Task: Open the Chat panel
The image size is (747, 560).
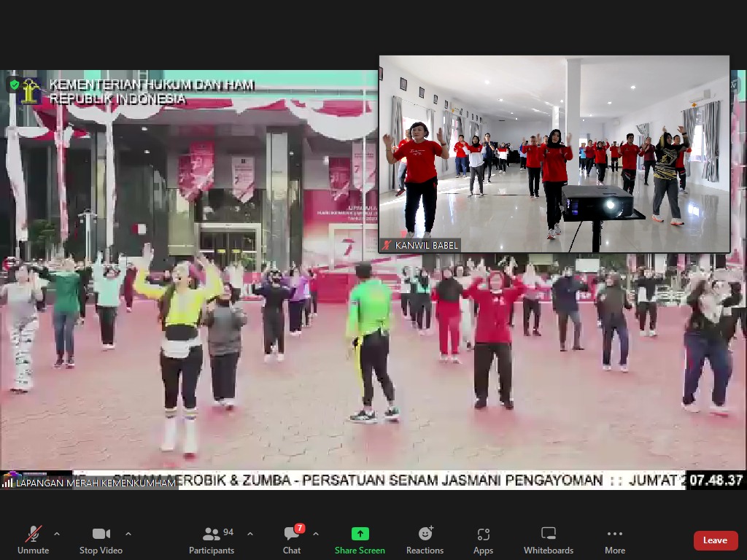Action: point(292,540)
